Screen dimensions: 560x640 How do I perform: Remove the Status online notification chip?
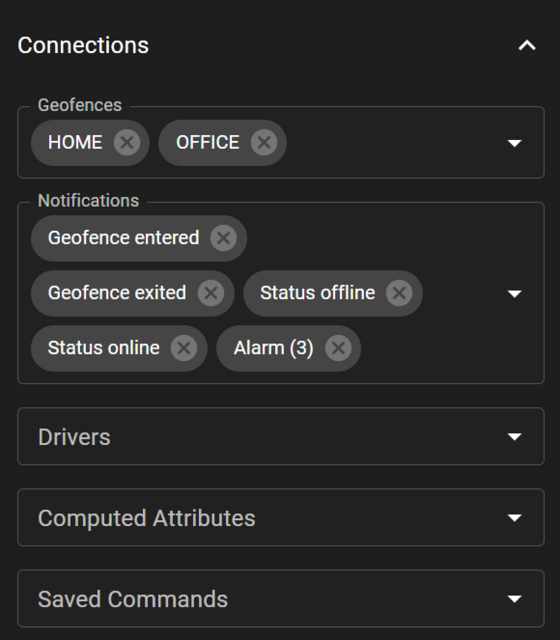pyautogui.click(x=184, y=348)
